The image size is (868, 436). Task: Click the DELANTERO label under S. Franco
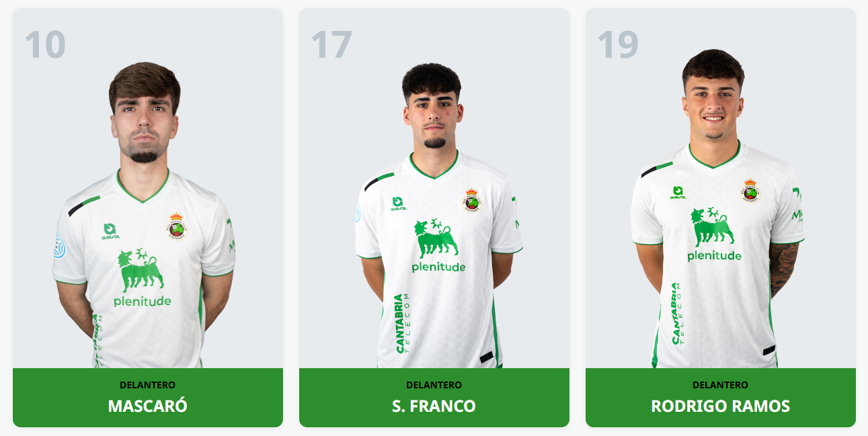434,385
